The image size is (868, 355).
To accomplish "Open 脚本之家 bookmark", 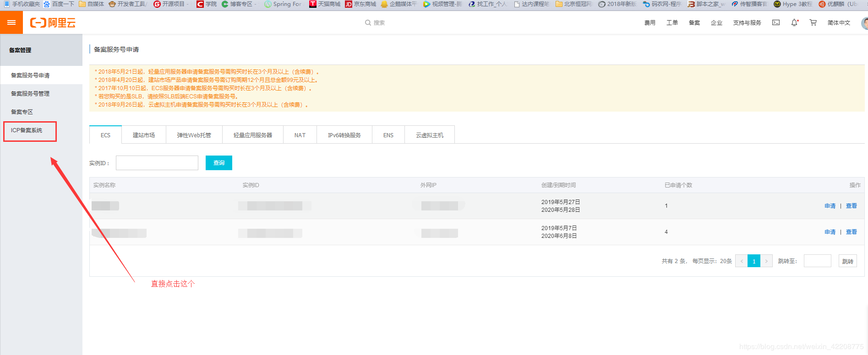I will (706, 4).
